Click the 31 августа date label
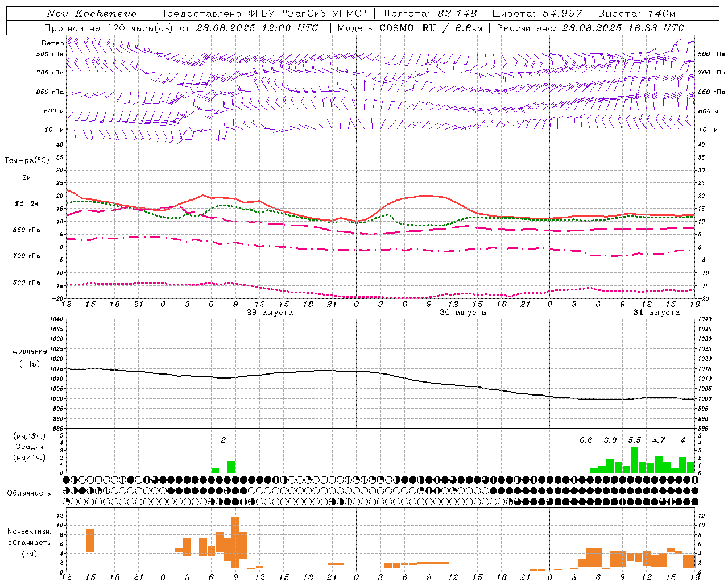This screenshot has height=582, width=728. (x=656, y=313)
